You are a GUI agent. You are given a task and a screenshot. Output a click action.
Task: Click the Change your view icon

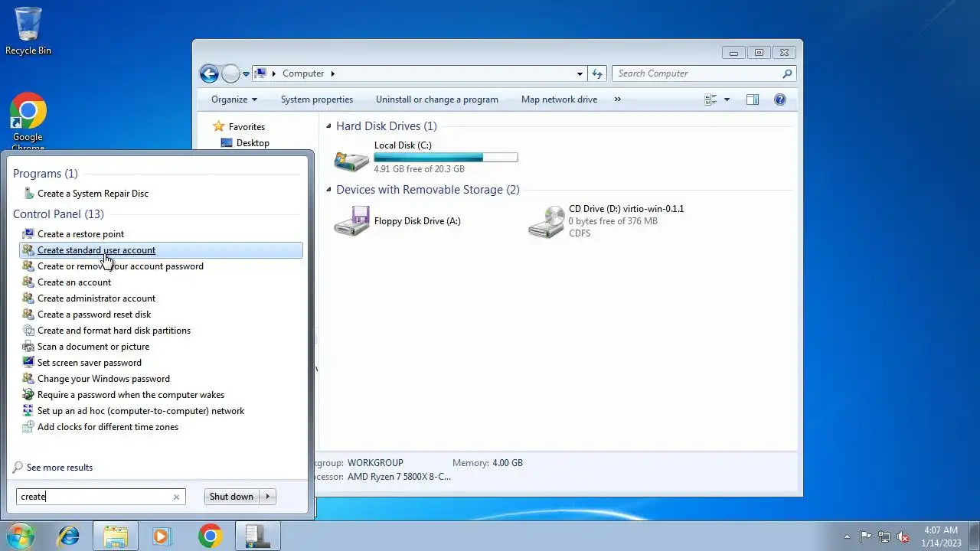[x=710, y=99]
